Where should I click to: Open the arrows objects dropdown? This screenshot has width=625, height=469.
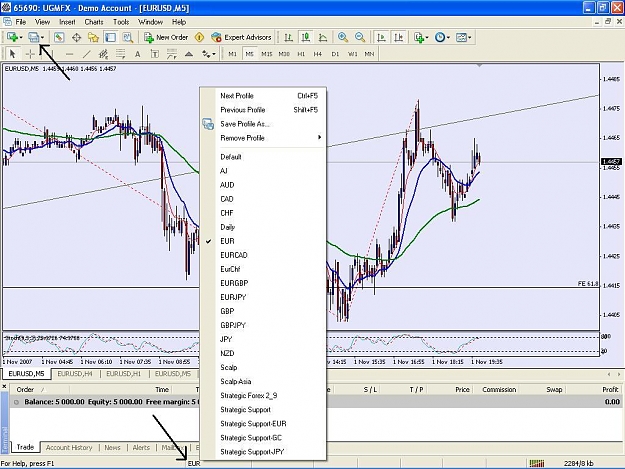208,54
